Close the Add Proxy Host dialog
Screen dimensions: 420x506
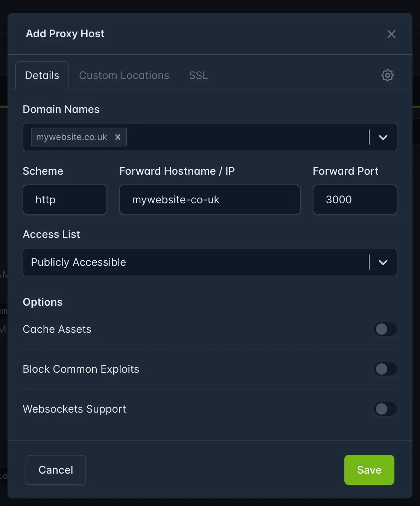[x=391, y=34]
